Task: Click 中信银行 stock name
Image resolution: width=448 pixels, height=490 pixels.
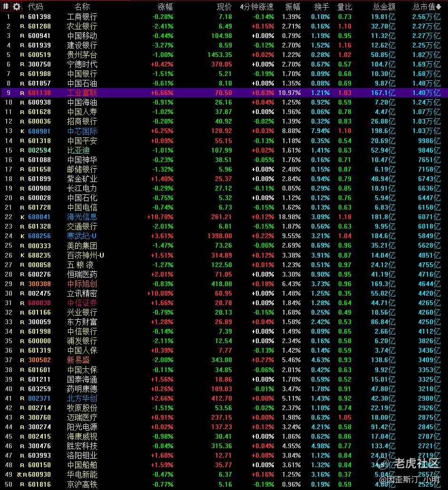Action: [x=82, y=332]
